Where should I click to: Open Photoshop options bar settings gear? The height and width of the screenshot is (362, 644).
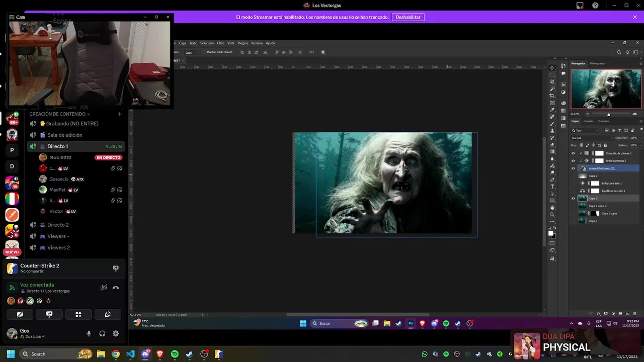pos(323,52)
